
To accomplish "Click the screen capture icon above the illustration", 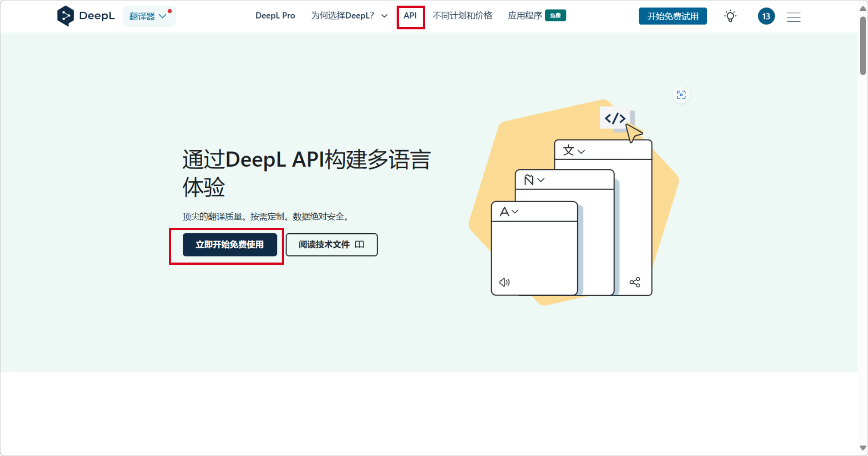I will pos(681,95).
